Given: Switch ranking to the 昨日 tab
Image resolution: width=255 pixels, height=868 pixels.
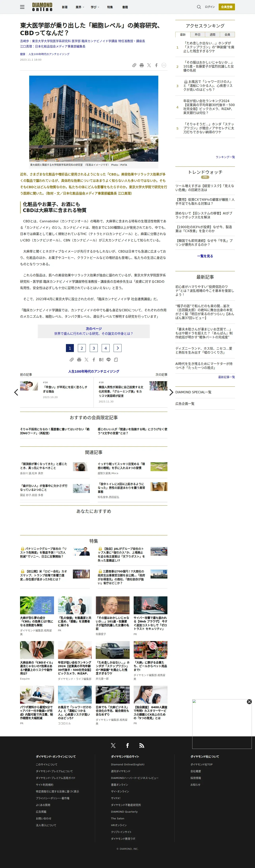Looking at the screenshot, I should click(198, 35).
